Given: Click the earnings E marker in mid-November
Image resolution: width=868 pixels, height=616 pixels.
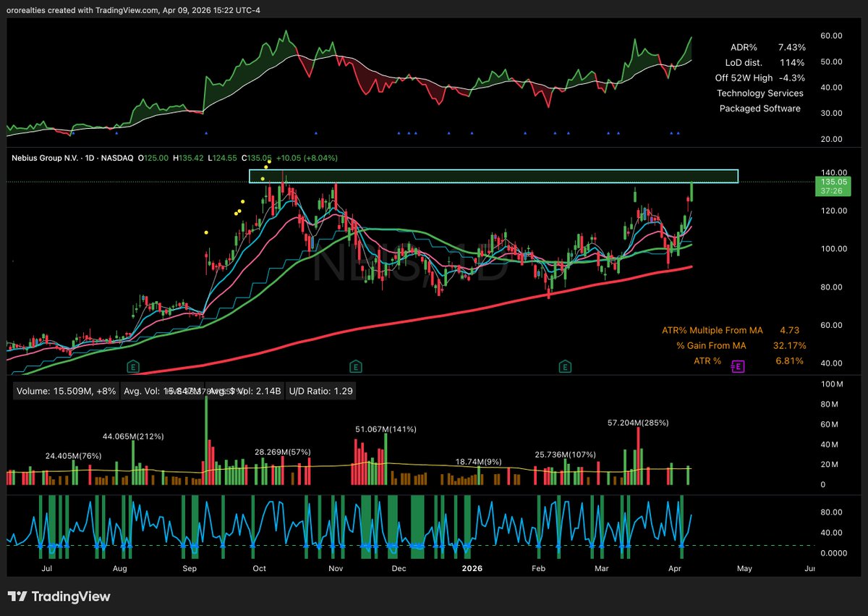Looking at the screenshot, I should tap(355, 366).
